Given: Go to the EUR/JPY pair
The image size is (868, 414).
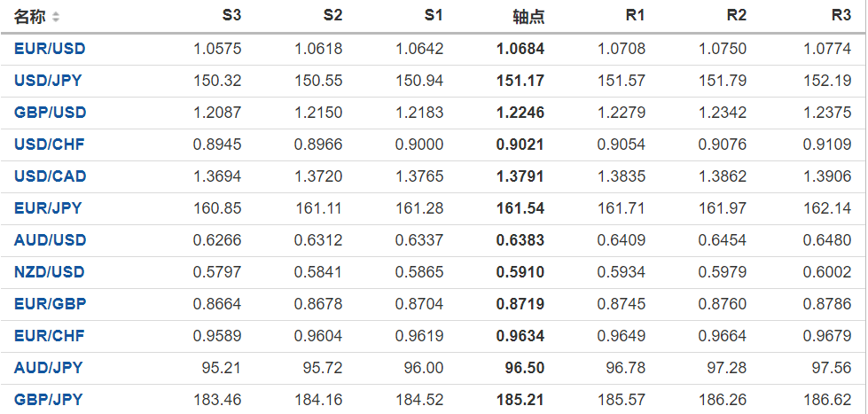Looking at the screenshot, I should click(x=48, y=208).
